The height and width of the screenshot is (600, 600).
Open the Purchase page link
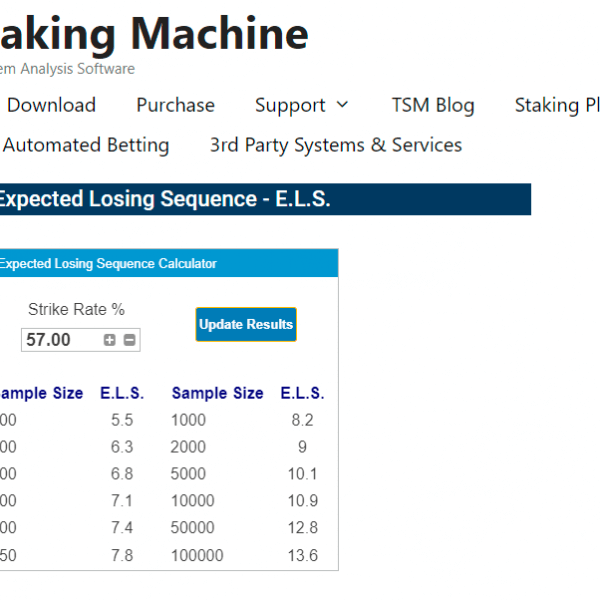click(176, 105)
